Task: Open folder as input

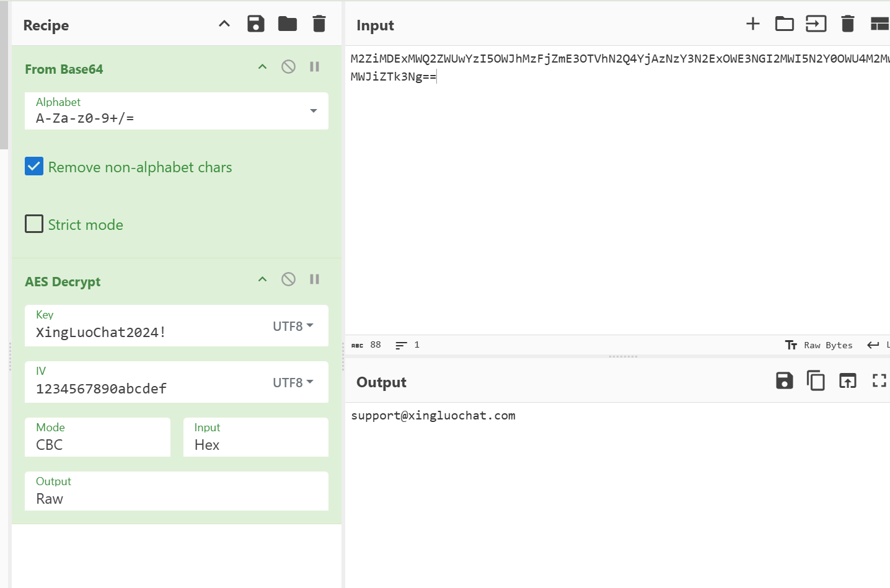Action: 784,24
